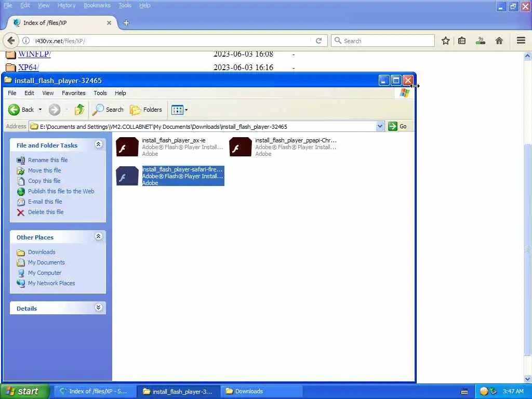Open the Explorer View menu
532x399 pixels.
point(48,93)
